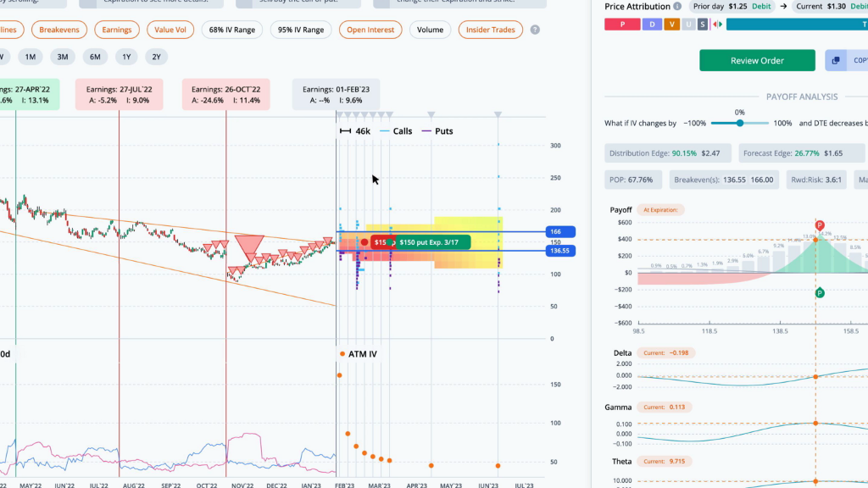Click the POP: 67.76% stat
The width and height of the screenshot is (868, 488).
(x=632, y=180)
